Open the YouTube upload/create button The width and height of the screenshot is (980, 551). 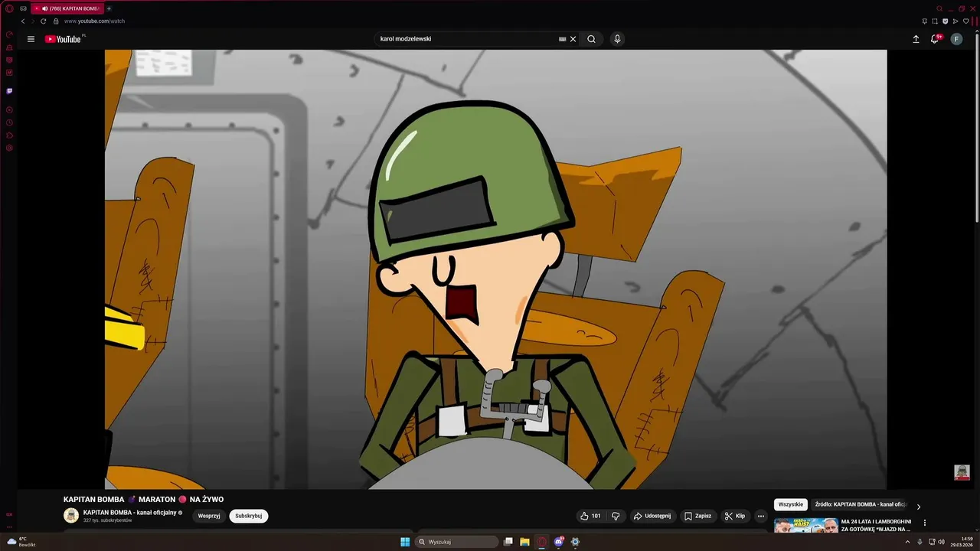(916, 39)
